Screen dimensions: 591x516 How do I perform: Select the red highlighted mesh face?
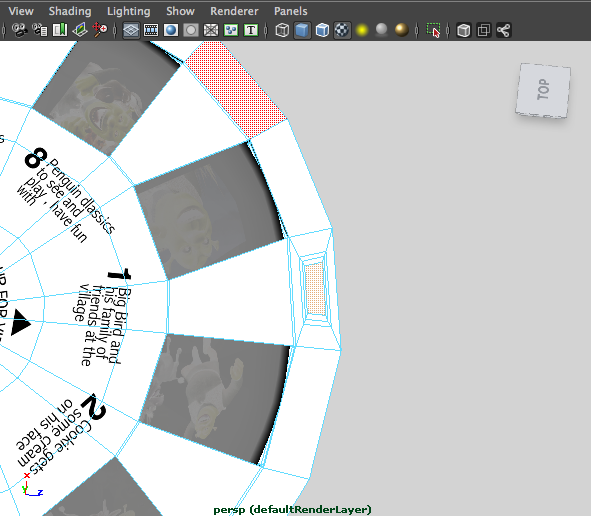click(x=237, y=89)
